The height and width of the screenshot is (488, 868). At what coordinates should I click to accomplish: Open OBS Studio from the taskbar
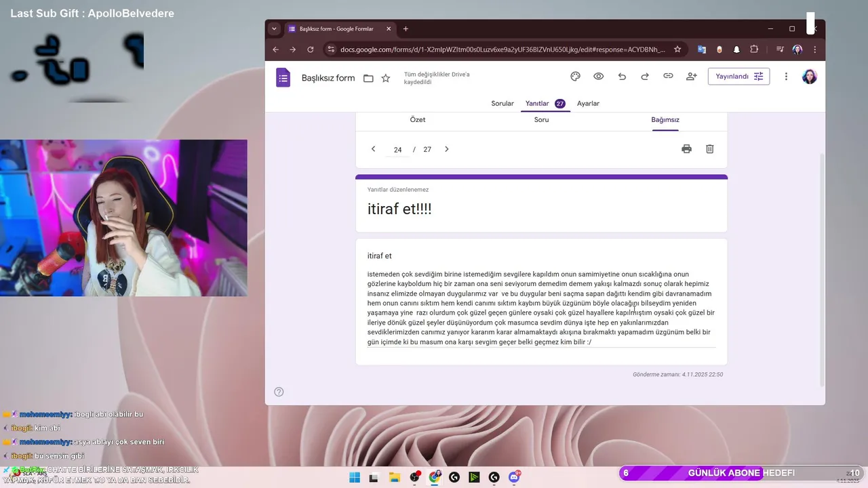pos(414,477)
